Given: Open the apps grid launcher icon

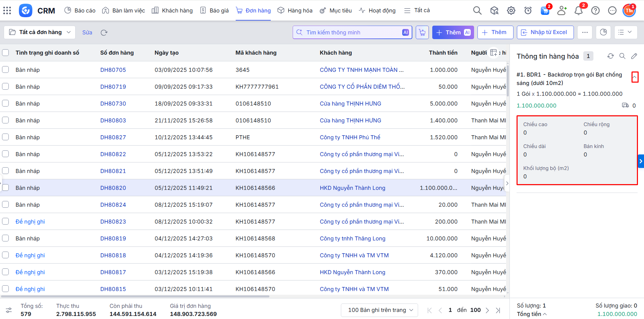Looking at the screenshot, I should point(7,10).
